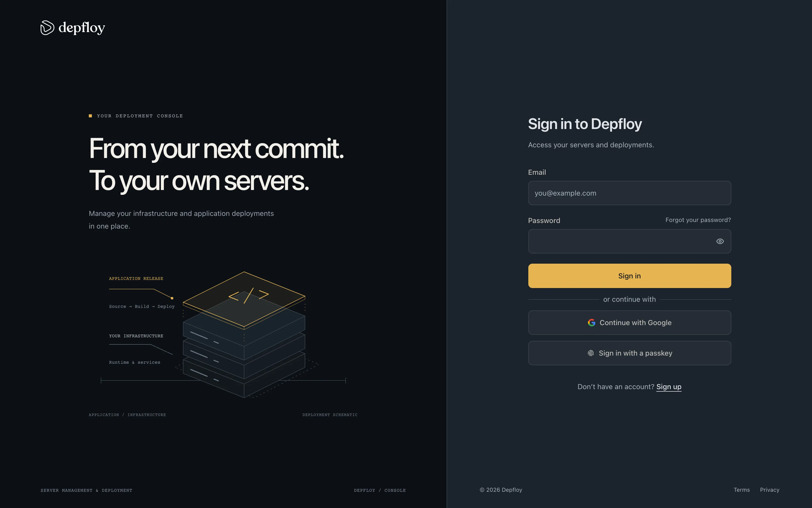Open the Sign up link
Viewport: 812px width, 508px height.
pos(669,387)
